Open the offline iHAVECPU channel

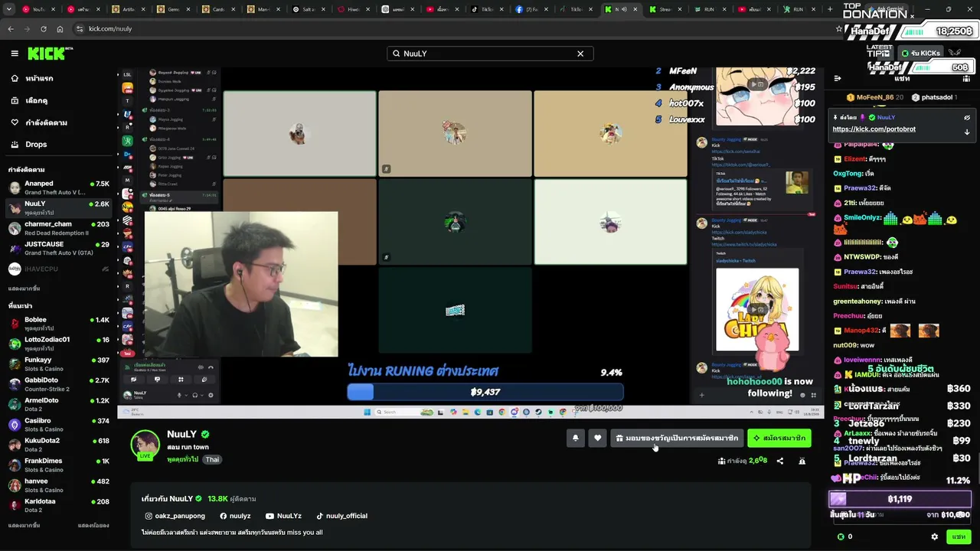coord(59,269)
